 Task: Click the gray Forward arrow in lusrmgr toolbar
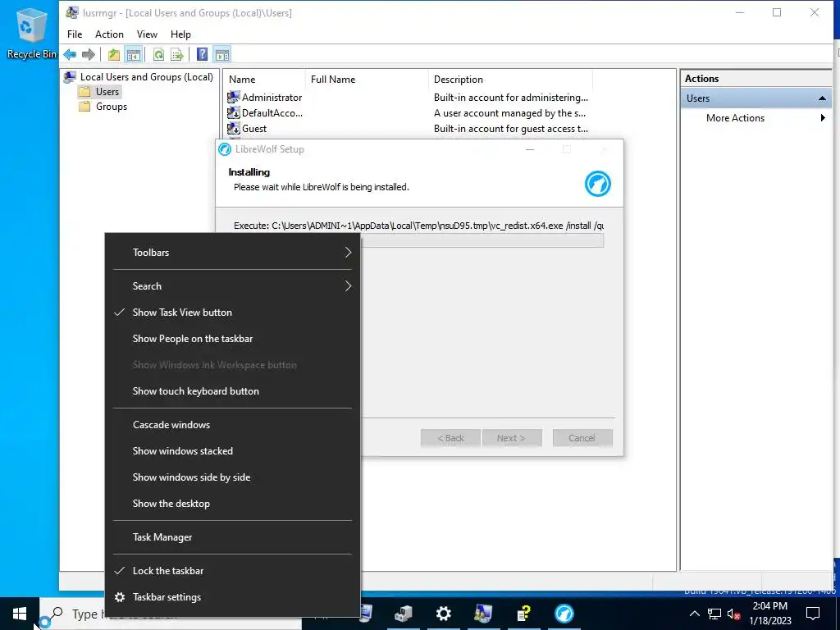click(x=89, y=54)
